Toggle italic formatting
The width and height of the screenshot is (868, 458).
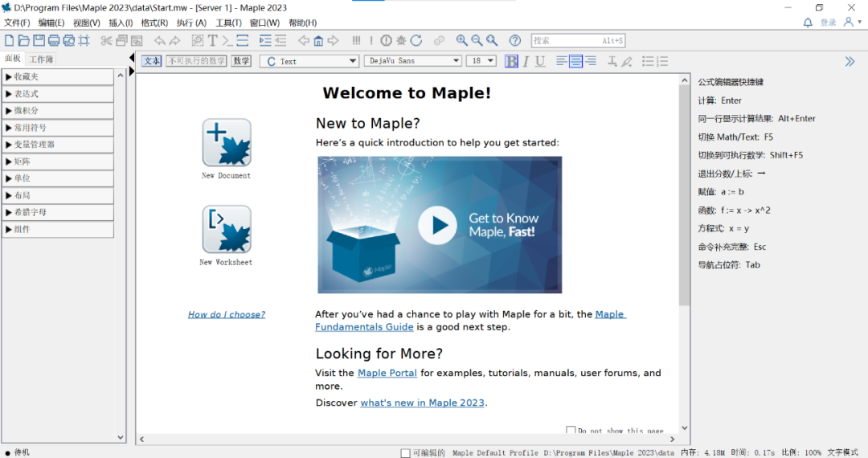tap(526, 61)
